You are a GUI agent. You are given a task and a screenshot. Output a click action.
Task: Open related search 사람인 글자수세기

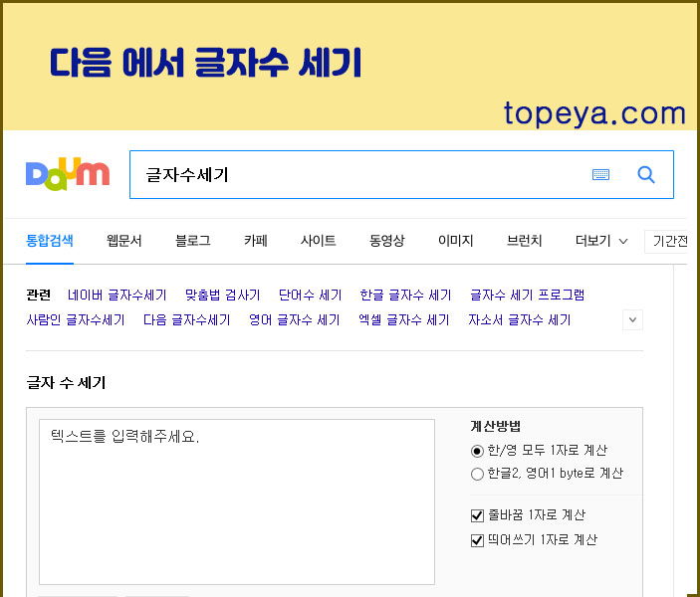click(x=76, y=320)
